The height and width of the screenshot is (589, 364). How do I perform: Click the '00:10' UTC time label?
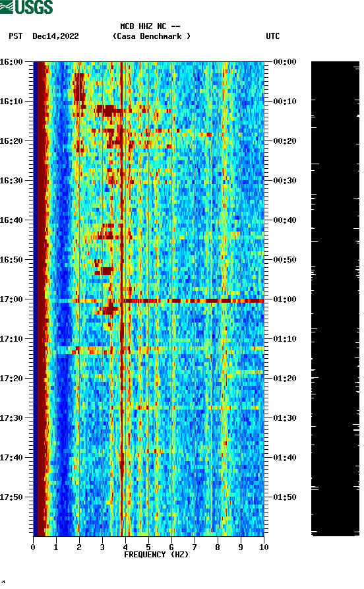tap(285, 102)
